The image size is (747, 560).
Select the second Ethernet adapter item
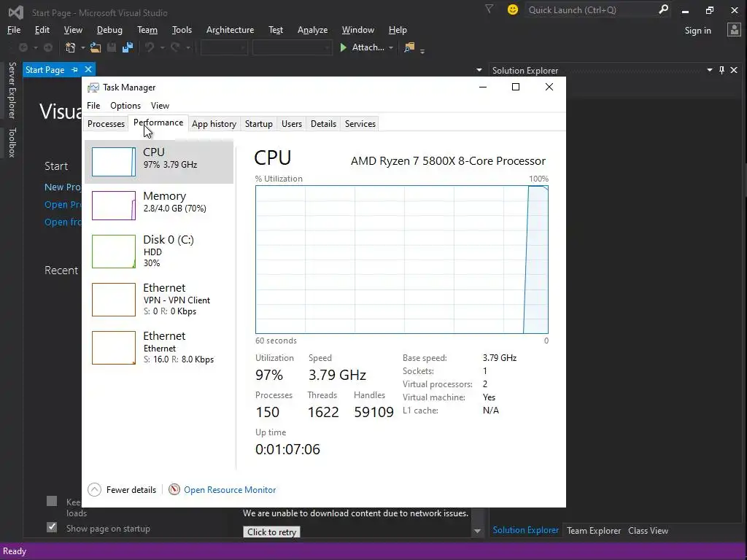point(158,348)
